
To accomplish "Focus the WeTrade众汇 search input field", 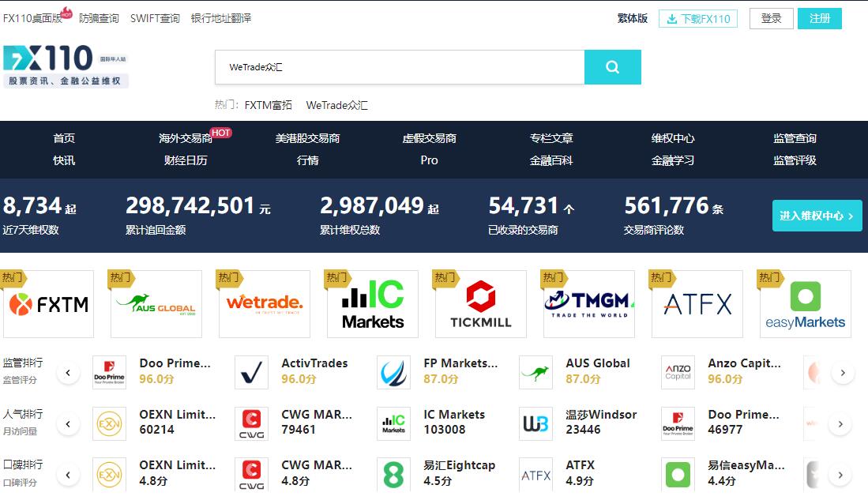I will pyautogui.click(x=400, y=67).
